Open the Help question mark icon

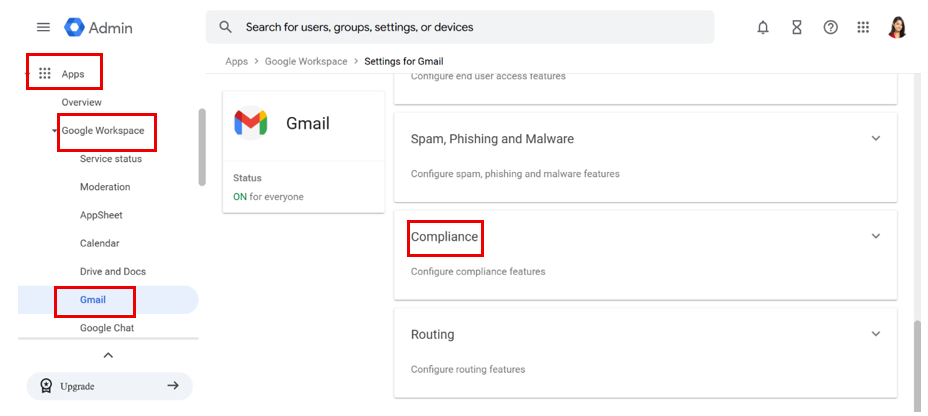coord(830,27)
